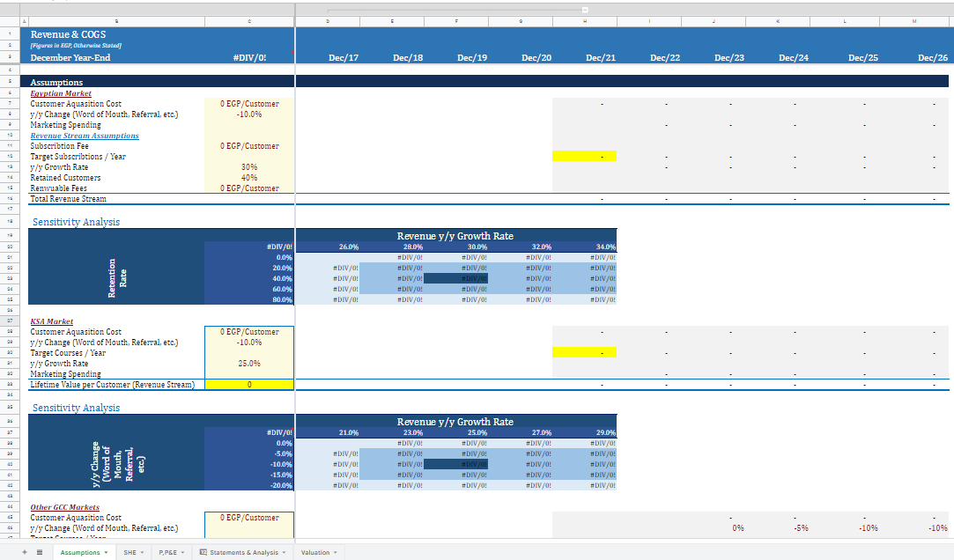The width and height of the screenshot is (954, 560).
Task: Open the P,P&E tab dropdown arrow
Action: (x=183, y=552)
